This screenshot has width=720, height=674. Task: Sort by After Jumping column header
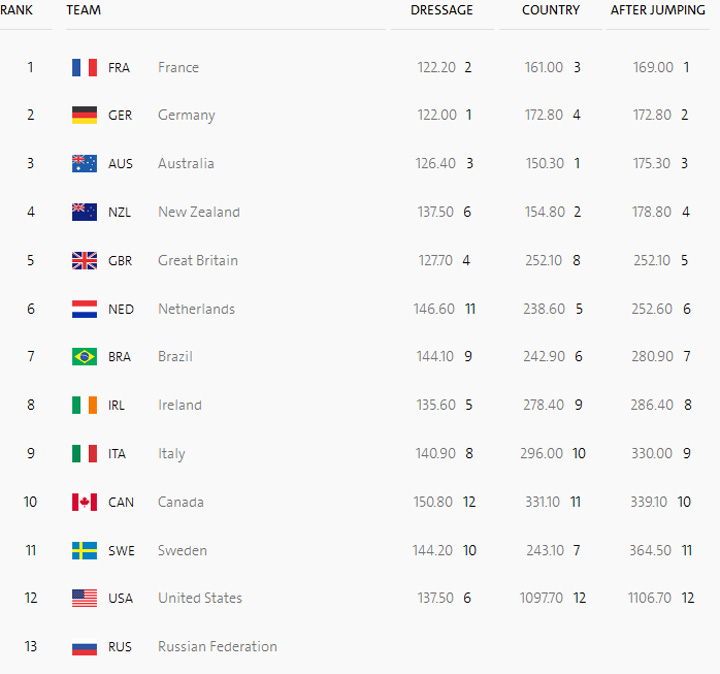click(657, 10)
